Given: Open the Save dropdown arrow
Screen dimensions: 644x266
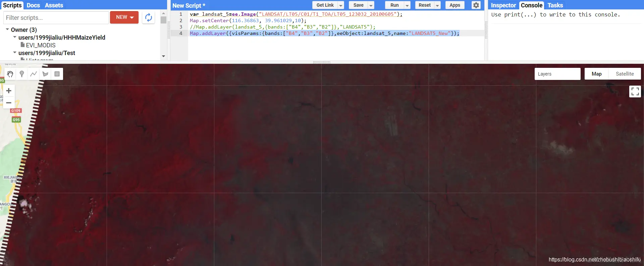Looking at the screenshot, I should [x=371, y=5].
